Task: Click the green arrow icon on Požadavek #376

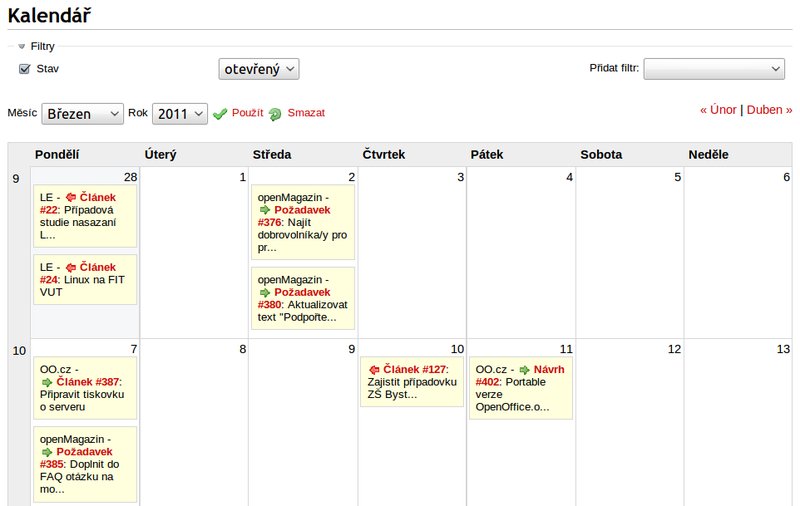Action: (265, 210)
